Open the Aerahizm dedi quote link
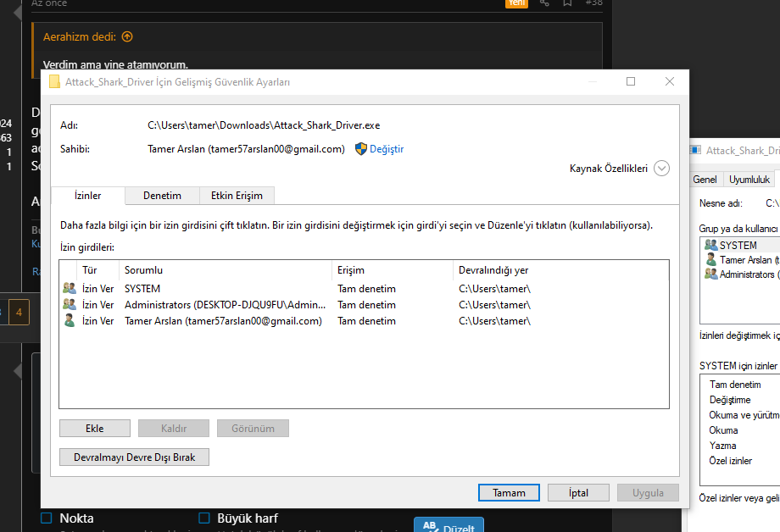The width and height of the screenshot is (780, 532). pos(80,36)
